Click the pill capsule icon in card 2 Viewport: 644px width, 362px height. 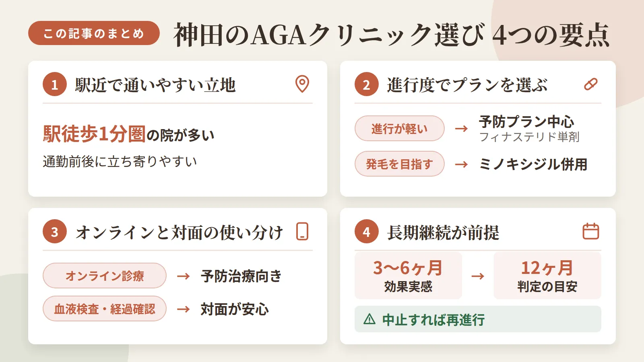[x=591, y=84]
